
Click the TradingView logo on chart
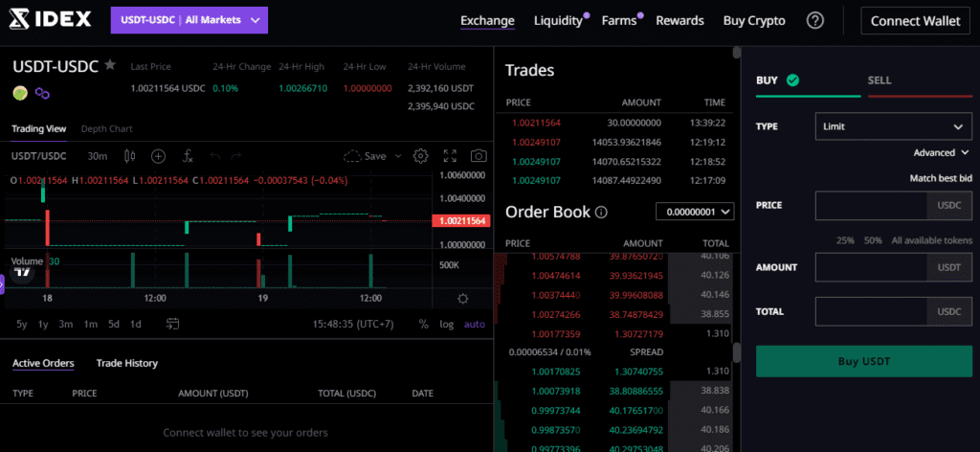pos(24,271)
